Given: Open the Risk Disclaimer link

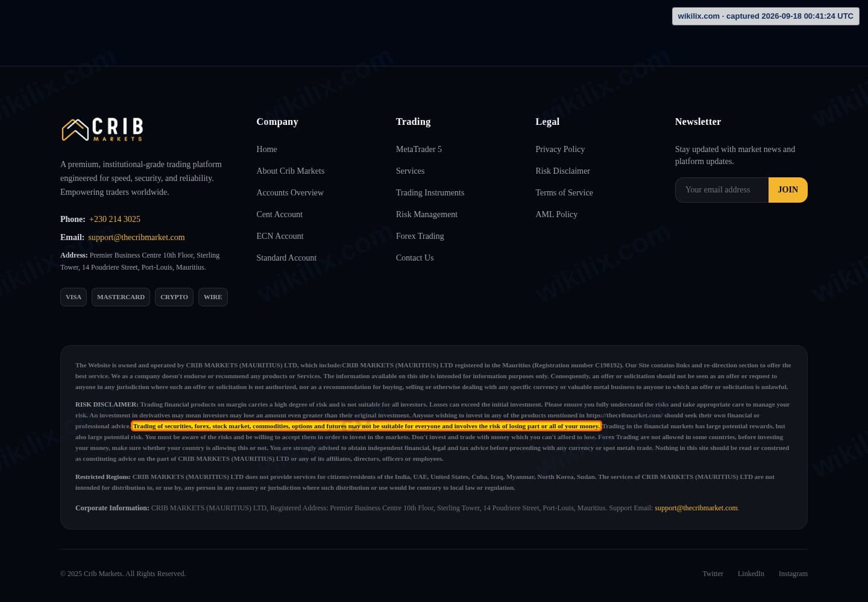Looking at the screenshot, I should point(562,171).
